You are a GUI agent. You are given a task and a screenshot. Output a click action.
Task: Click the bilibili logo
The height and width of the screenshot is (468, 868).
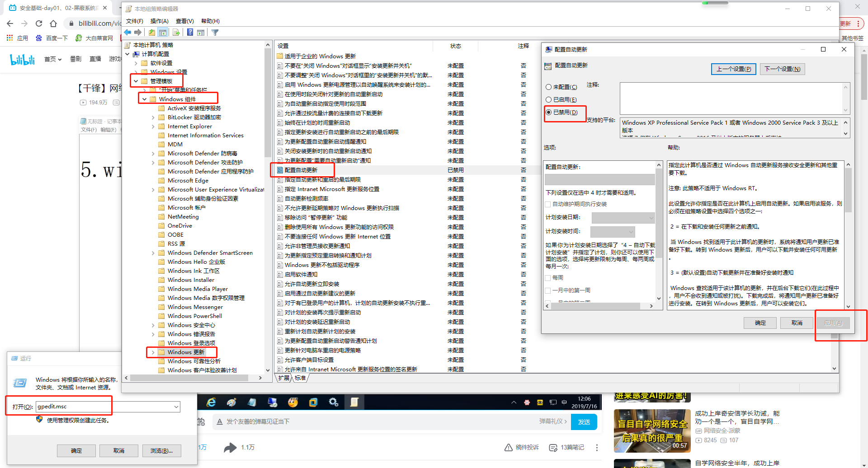(x=23, y=59)
